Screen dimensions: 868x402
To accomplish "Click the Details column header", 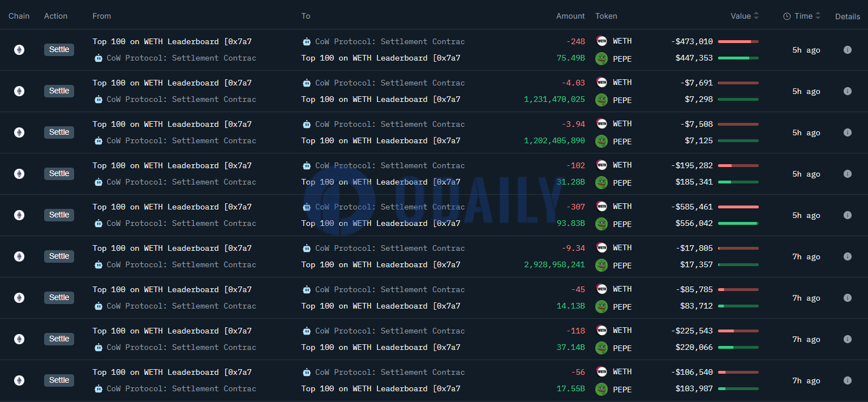I will [x=848, y=16].
